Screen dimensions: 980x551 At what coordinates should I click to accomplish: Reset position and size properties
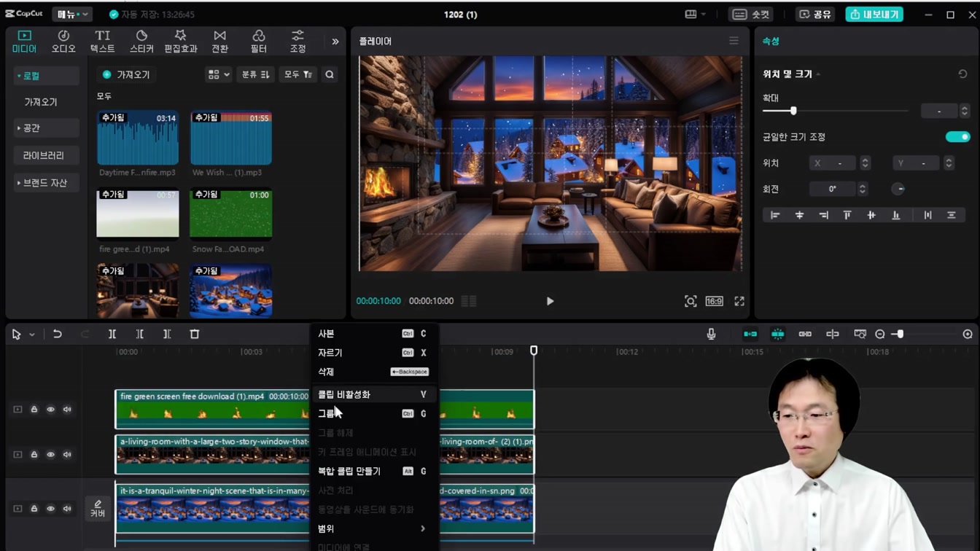click(x=962, y=74)
